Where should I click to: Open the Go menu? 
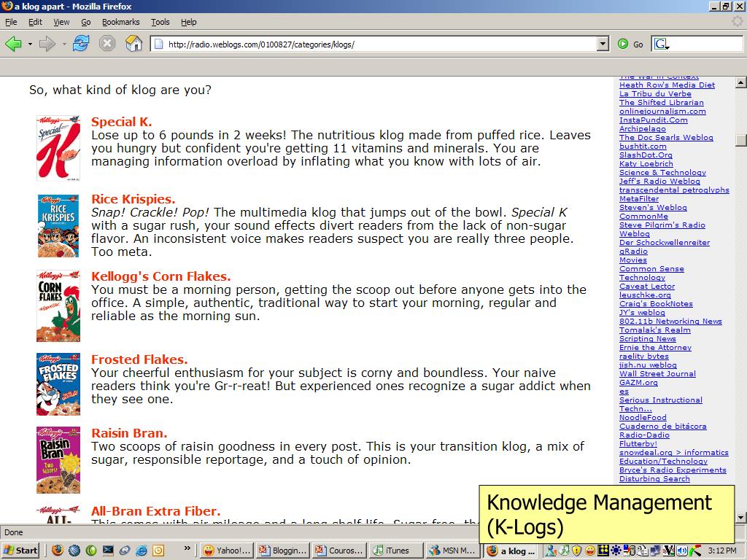[x=86, y=22]
